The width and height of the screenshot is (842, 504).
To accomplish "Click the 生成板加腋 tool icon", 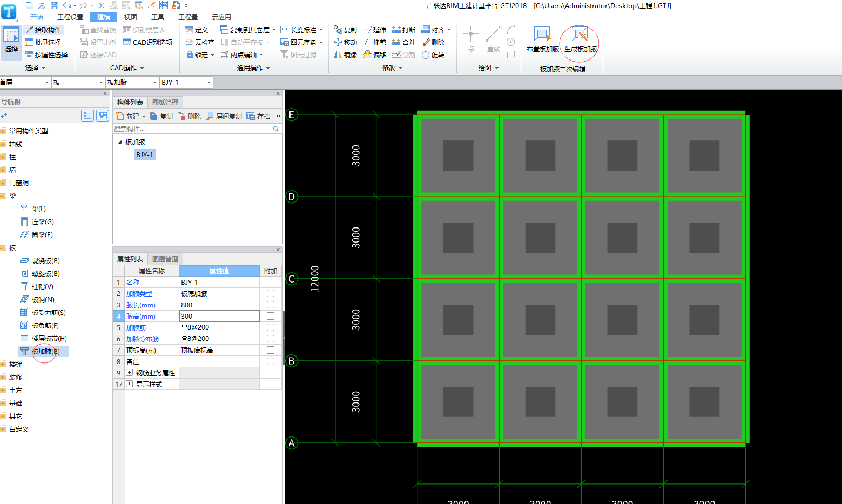I will tap(580, 35).
